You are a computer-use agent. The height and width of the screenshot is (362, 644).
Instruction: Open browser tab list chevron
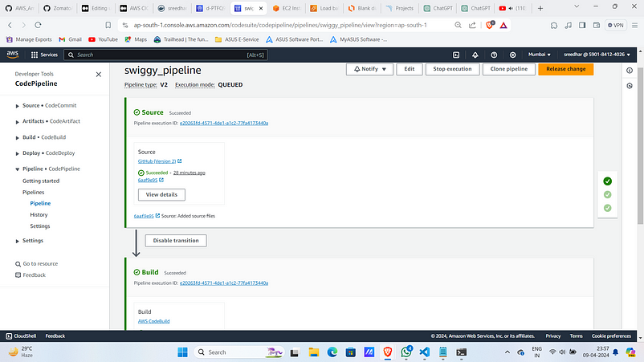pos(577,7)
